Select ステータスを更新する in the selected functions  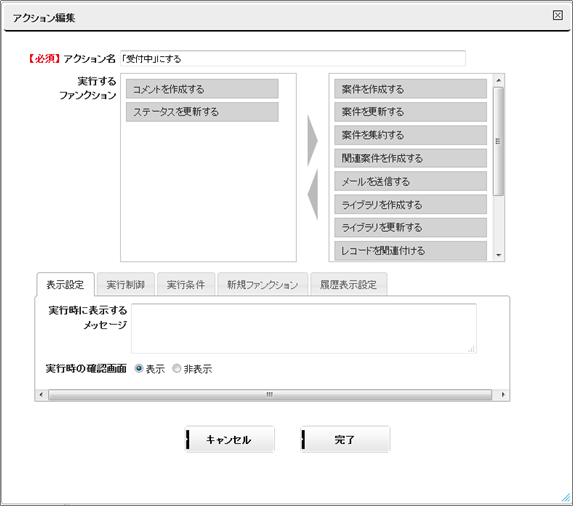pyautogui.click(x=202, y=112)
